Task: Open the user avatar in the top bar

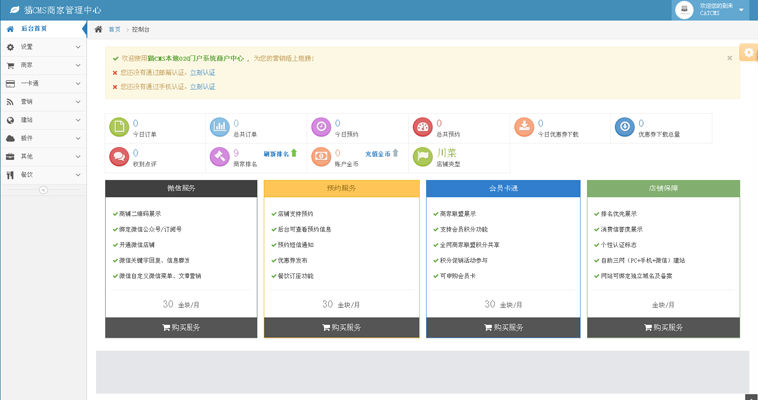Action: pyautogui.click(x=684, y=10)
